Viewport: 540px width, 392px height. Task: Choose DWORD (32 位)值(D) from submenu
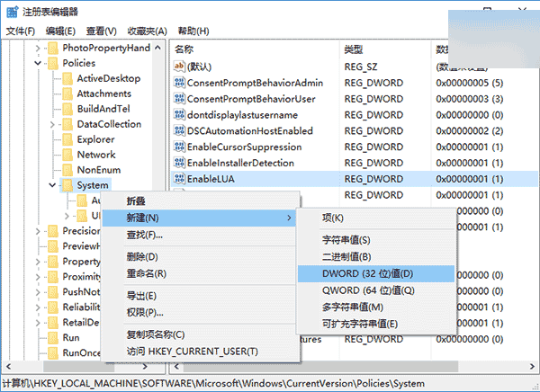367,273
